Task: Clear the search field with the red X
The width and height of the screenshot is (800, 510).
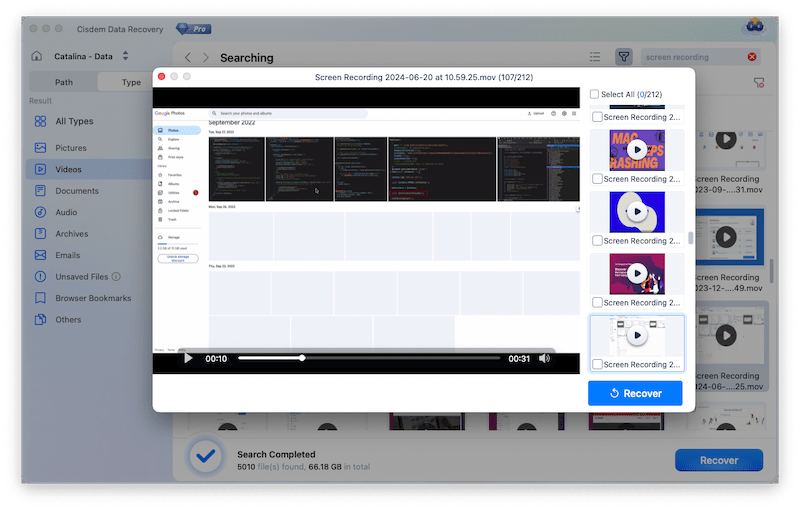Action: [751, 57]
